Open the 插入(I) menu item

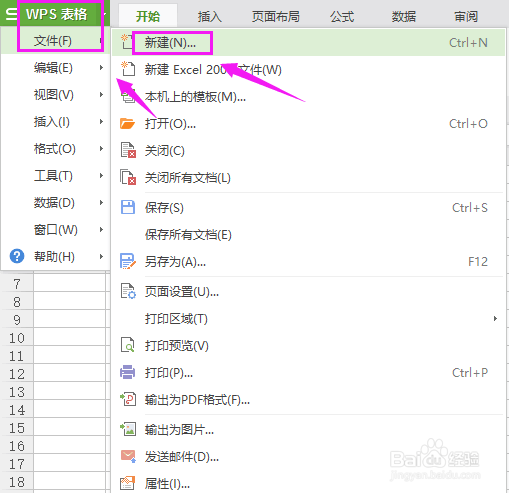55,122
